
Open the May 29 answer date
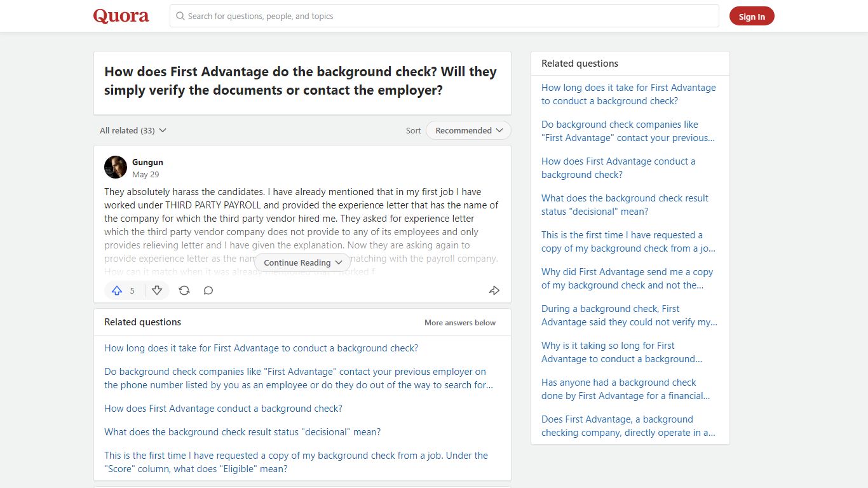coord(146,174)
